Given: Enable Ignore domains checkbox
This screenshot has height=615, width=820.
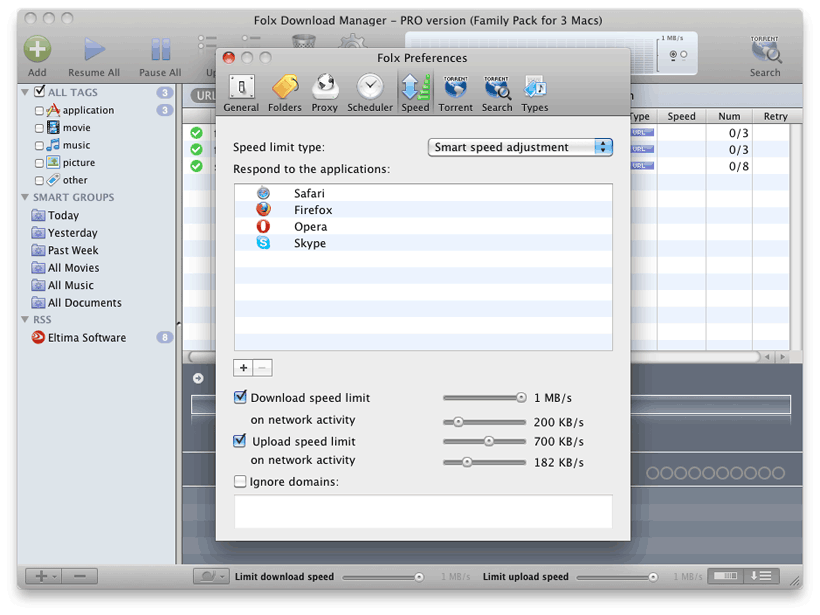Looking at the screenshot, I should click(x=240, y=481).
